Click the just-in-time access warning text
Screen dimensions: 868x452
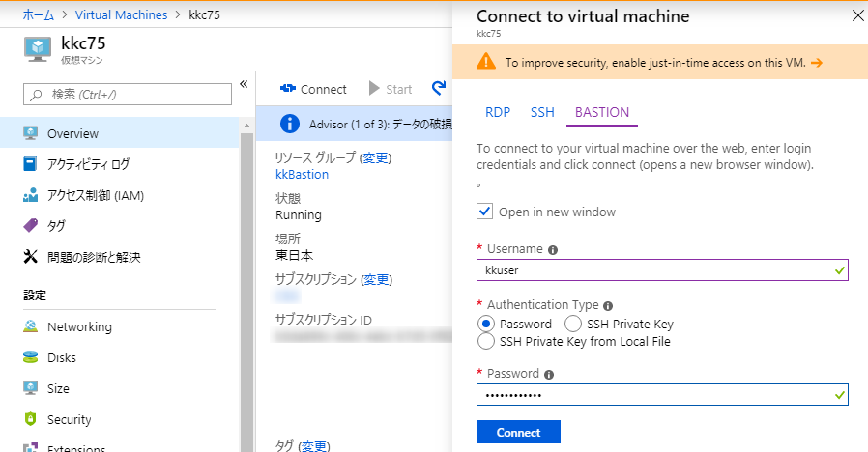pyautogui.click(x=655, y=63)
